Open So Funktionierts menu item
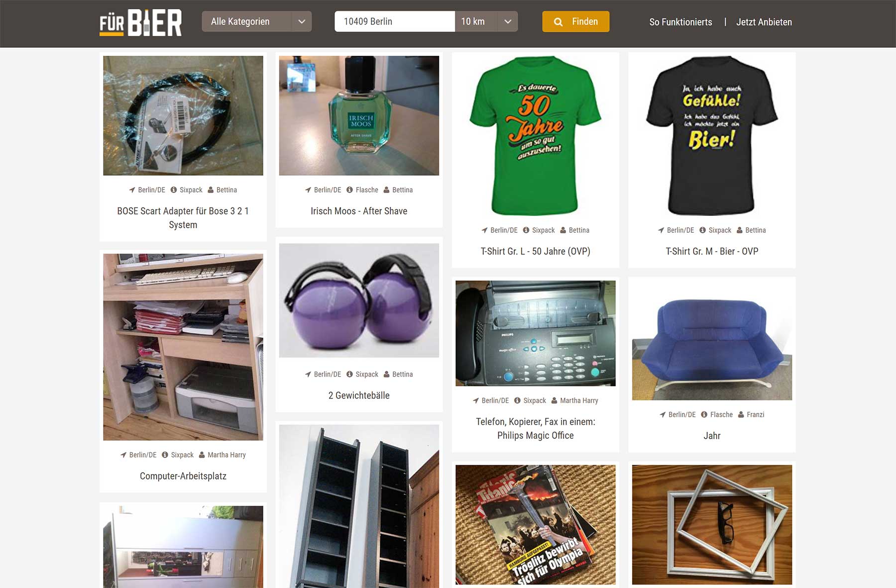896x588 pixels. pyautogui.click(x=680, y=22)
